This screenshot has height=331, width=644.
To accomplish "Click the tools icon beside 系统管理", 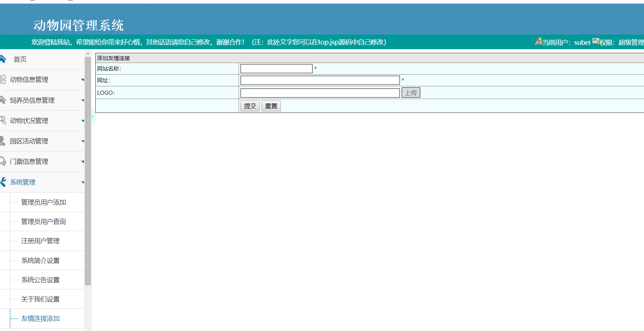I will (3, 182).
